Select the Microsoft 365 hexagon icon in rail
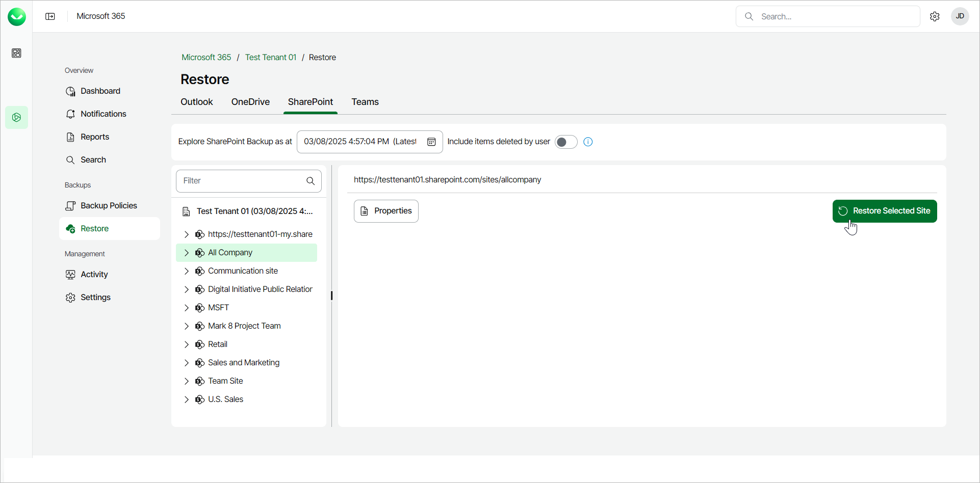Screen dimensions: 980x483 16,118
